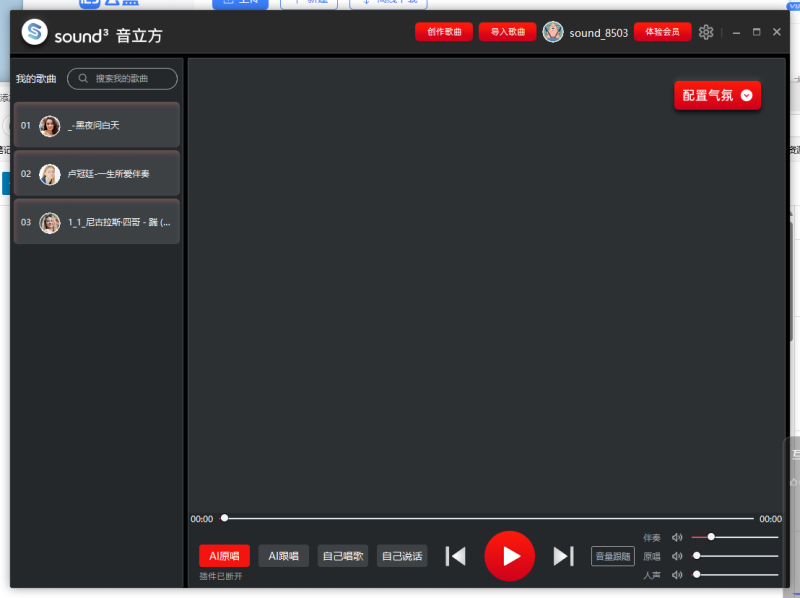Jump to the previous song

[x=455, y=556]
